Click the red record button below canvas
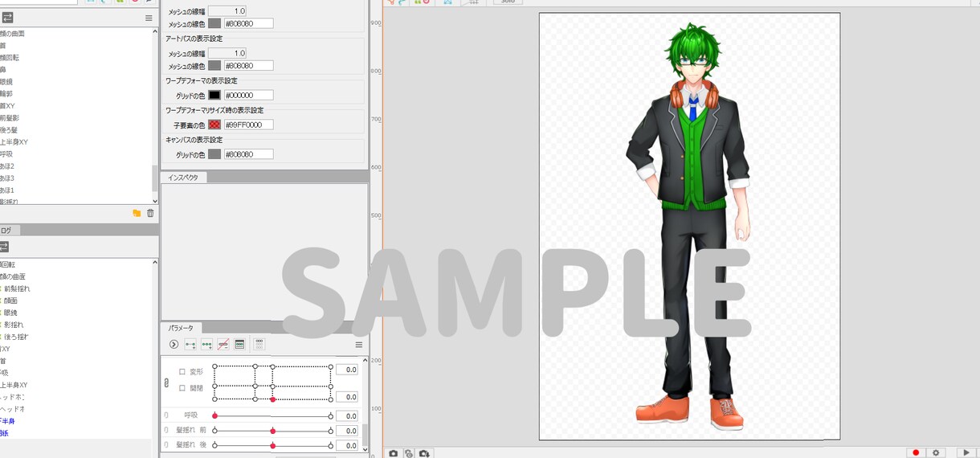This screenshot has height=458, width=980. 915,453
